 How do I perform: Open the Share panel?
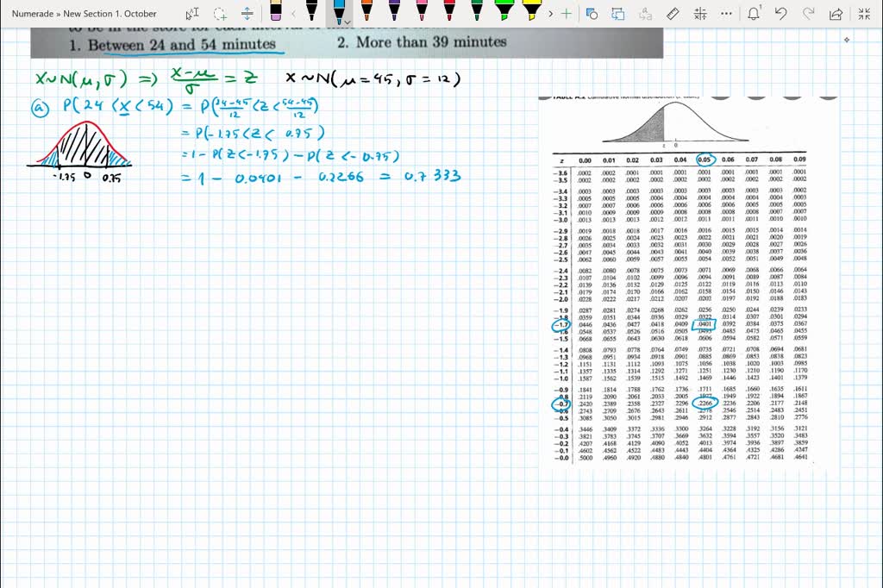(836, 14)
